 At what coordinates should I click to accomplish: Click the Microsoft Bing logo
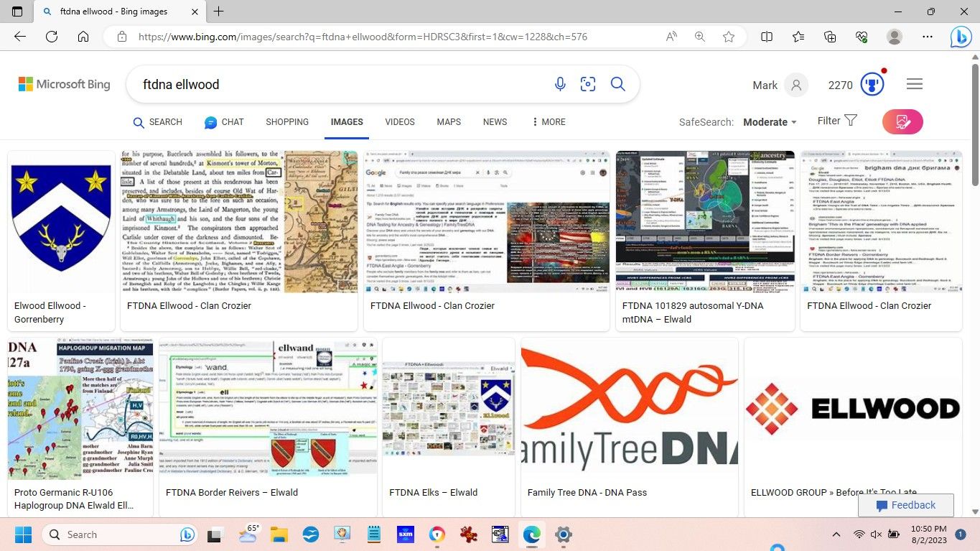[65, 85]
